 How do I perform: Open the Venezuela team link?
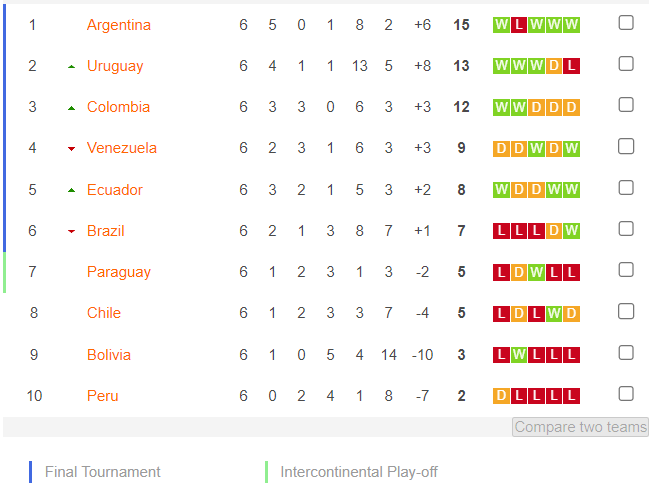[x=122, y=148]
